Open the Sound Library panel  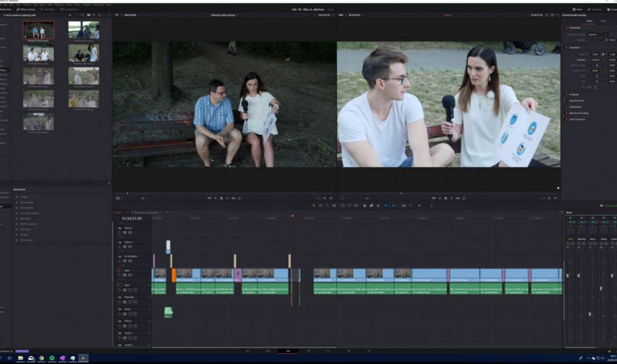[x=70, y=9]
